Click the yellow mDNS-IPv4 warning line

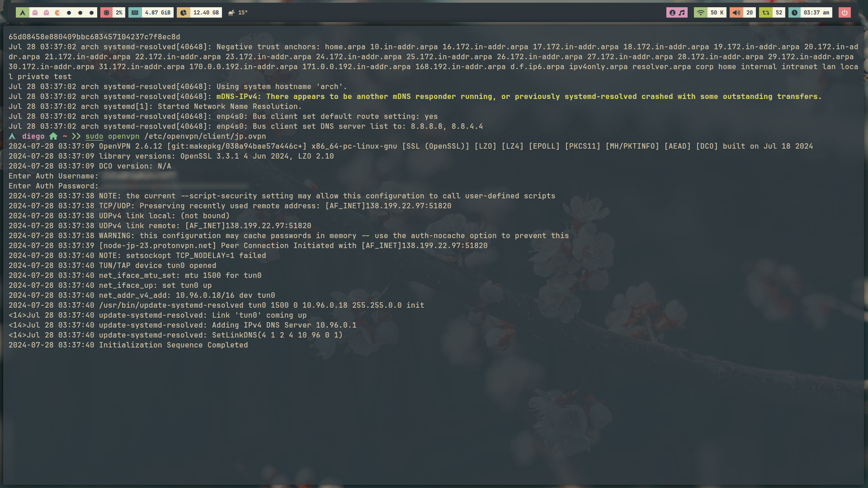(x=415, y=96)
